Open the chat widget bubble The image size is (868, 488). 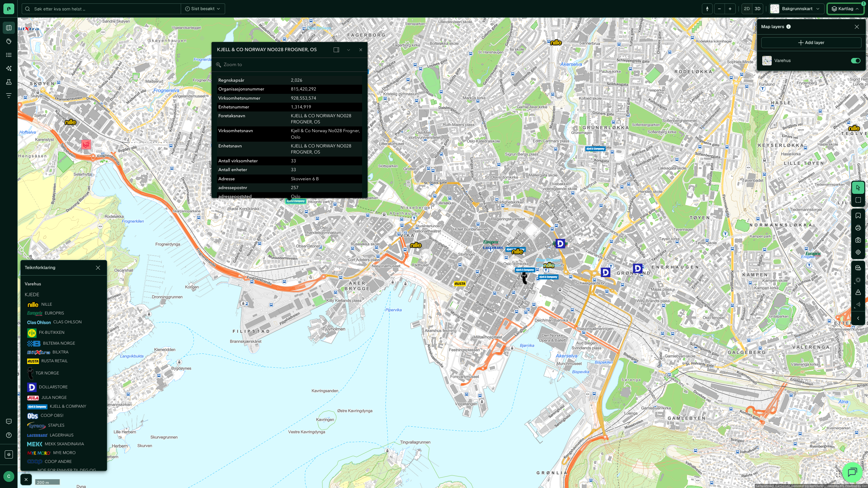point(852,472)
